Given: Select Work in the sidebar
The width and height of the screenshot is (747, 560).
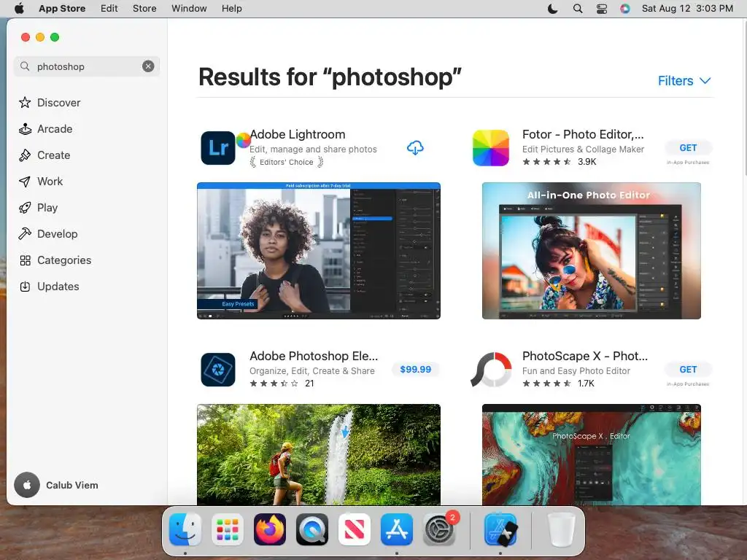Looking at the screenshot, I should coord(41,181).
